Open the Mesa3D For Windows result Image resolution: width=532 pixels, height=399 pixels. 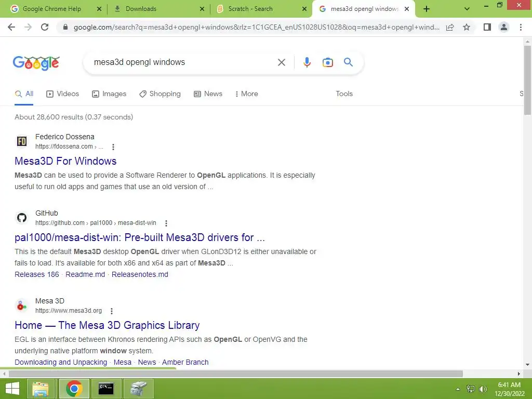coord(65,161)
